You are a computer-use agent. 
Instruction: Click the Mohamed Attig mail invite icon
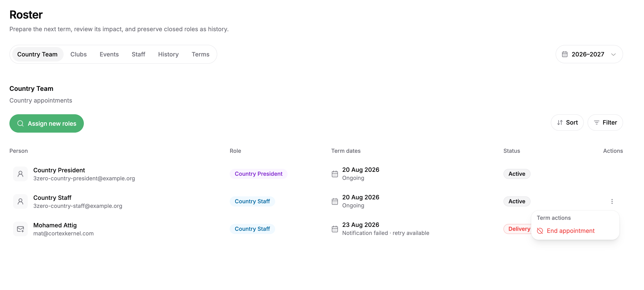point(20,229)
